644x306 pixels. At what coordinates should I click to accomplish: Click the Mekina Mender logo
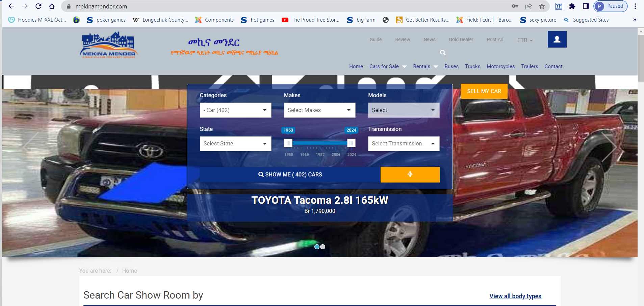108,45
